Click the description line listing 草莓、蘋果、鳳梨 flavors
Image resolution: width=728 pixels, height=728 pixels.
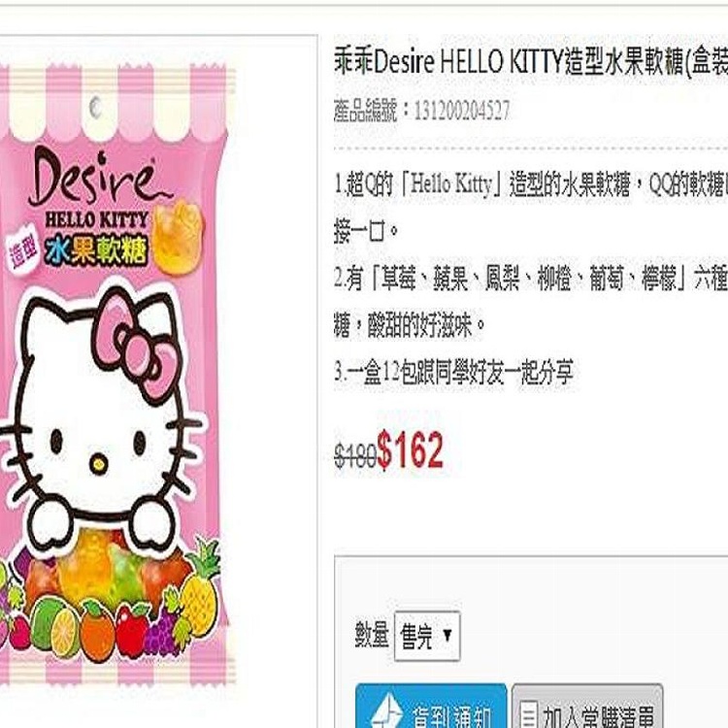[x=531, y=280]
